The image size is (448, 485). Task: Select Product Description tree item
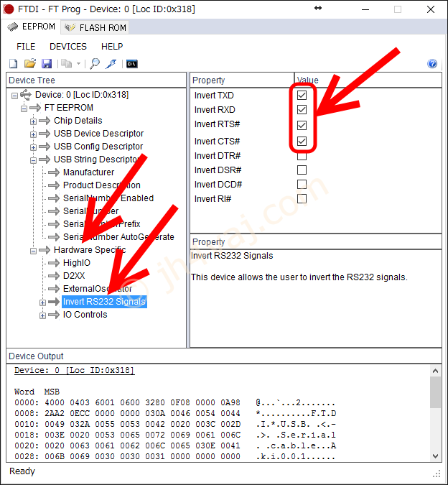102,185
